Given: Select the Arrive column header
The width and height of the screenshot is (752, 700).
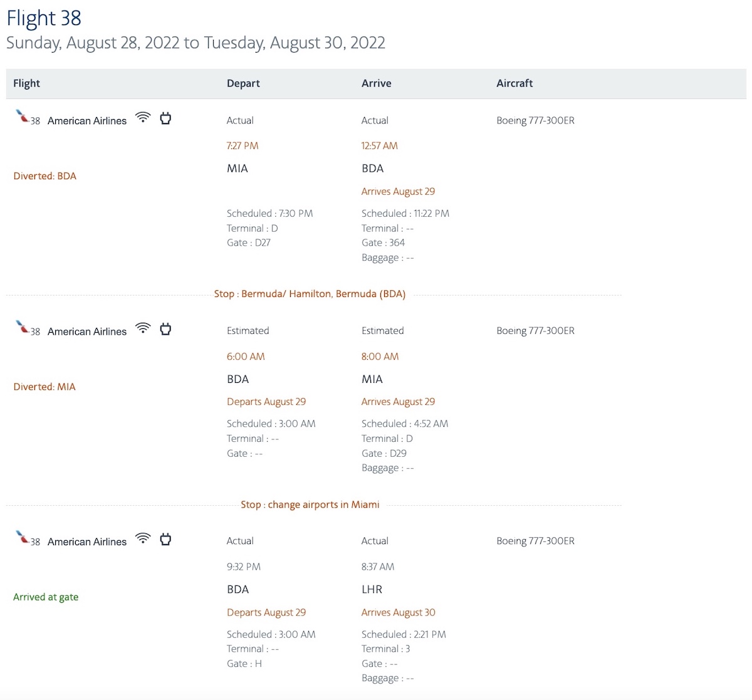Looking at the screenshot, I should (x=377, y=83).
